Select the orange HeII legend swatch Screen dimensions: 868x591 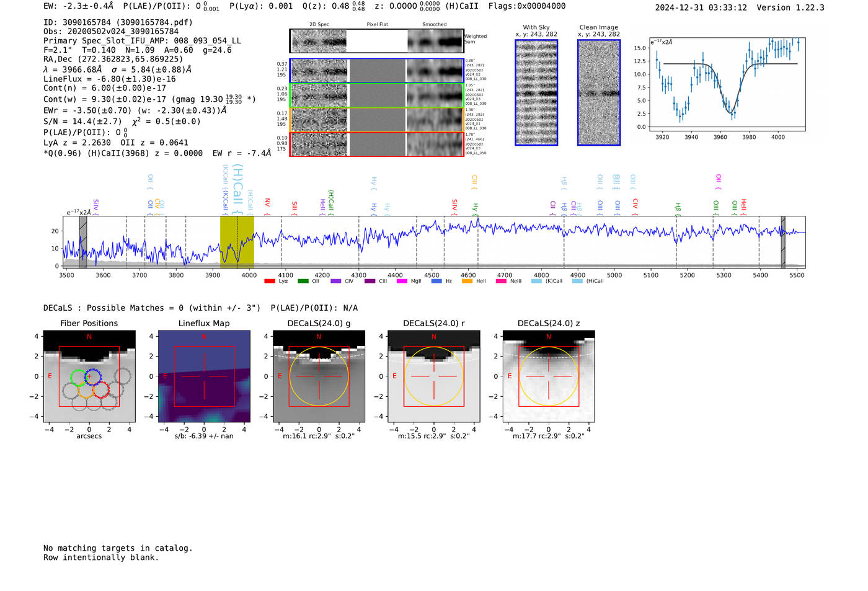coord(467,281)
